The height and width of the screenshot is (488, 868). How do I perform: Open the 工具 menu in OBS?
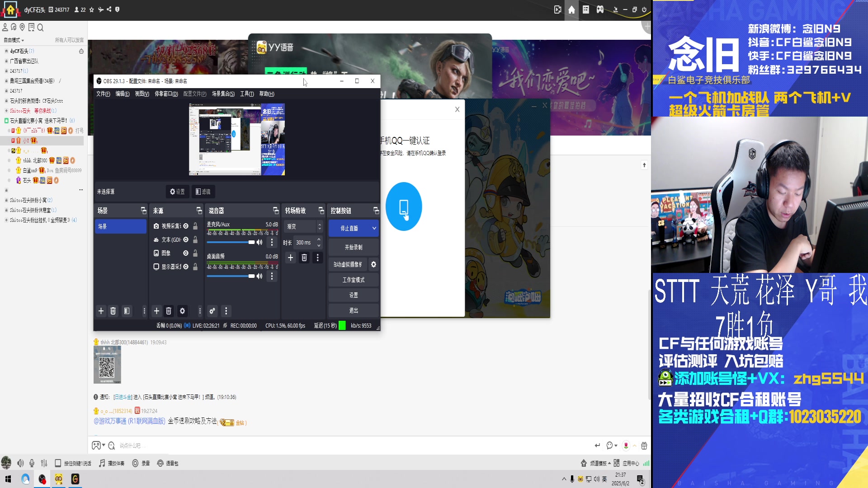pyautogui.click(x=247, y=94)
